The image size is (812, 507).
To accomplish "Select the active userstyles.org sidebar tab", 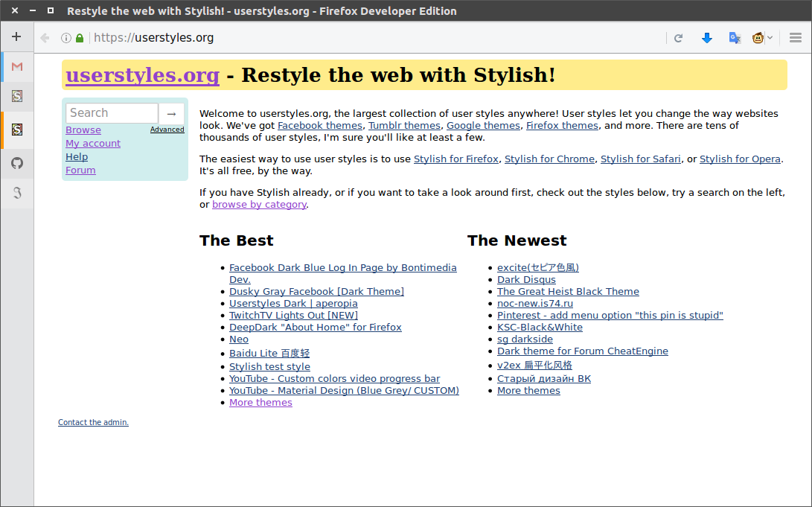I will click(17, 130).
